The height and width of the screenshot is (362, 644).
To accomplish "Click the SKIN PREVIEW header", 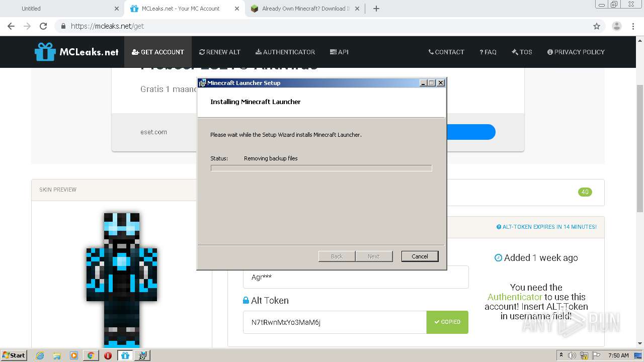I will coord(58,190).
